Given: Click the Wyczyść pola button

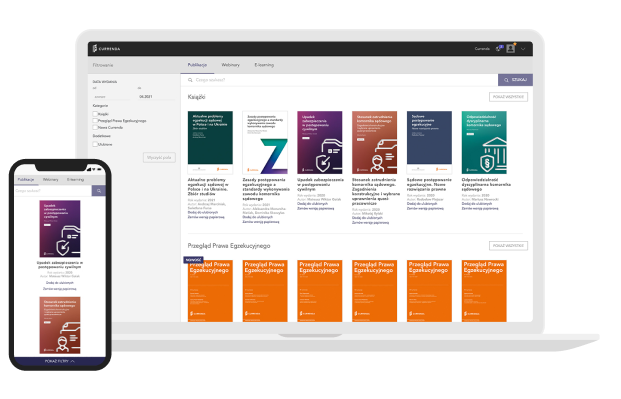Looking at the screenshot, I should [x=159, y=157].
